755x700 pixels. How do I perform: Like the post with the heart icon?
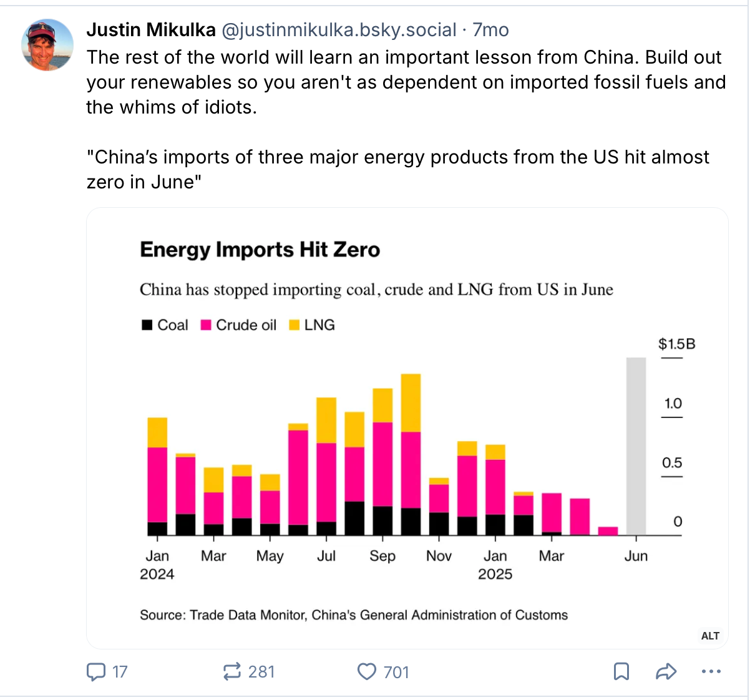[367, 672]
